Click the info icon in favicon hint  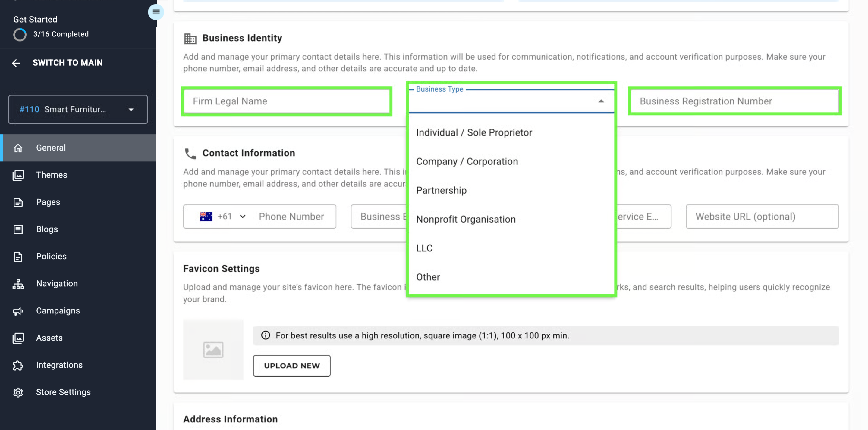266,335
